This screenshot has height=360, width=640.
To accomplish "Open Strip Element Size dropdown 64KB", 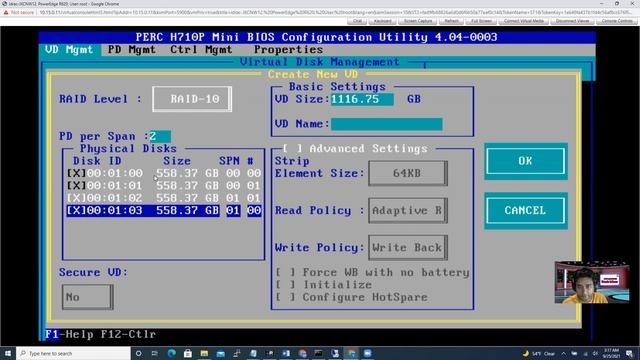I will [x=408, y=173].
